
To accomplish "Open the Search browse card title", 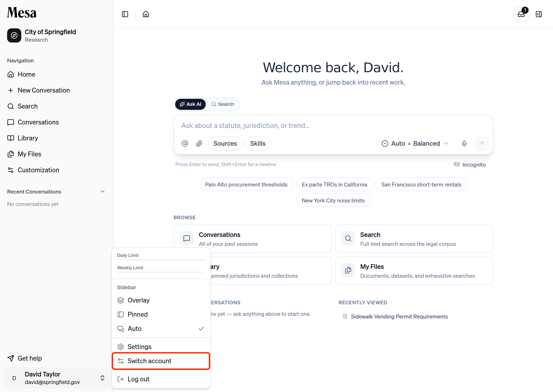I will (370, 235).
